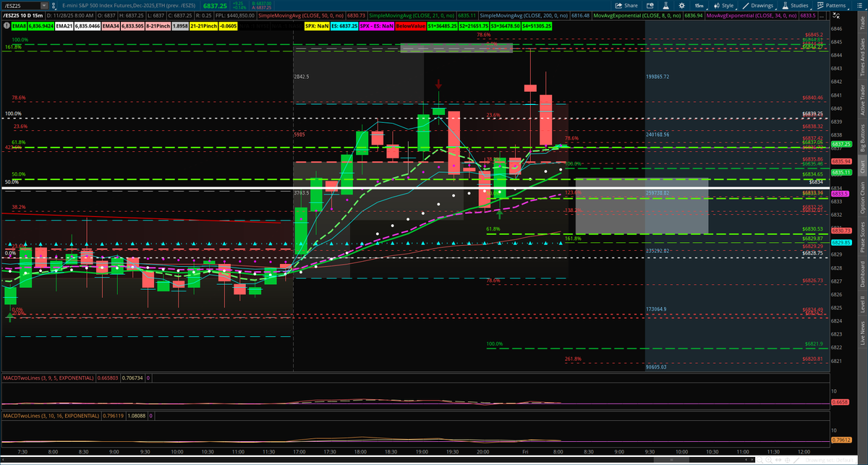
Task: Click the price-axis scale icon at top right
Action: click(x=838, y=15)
